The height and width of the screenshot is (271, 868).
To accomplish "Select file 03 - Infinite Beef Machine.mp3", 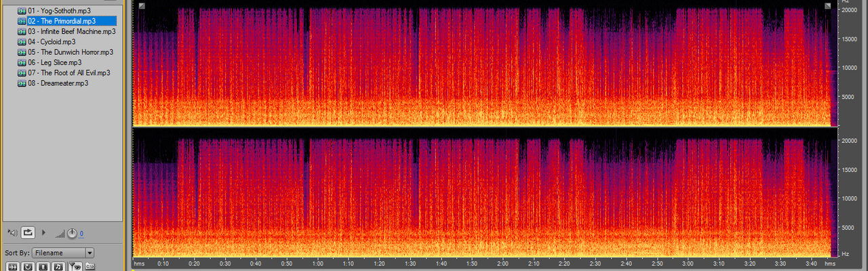I will (x=66, y=31).
